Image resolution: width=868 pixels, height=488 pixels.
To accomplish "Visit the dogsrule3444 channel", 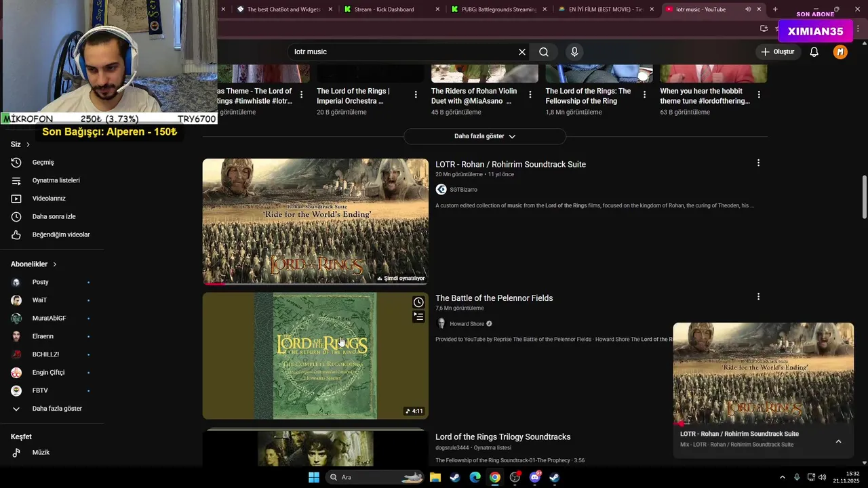I will [452, 448].
